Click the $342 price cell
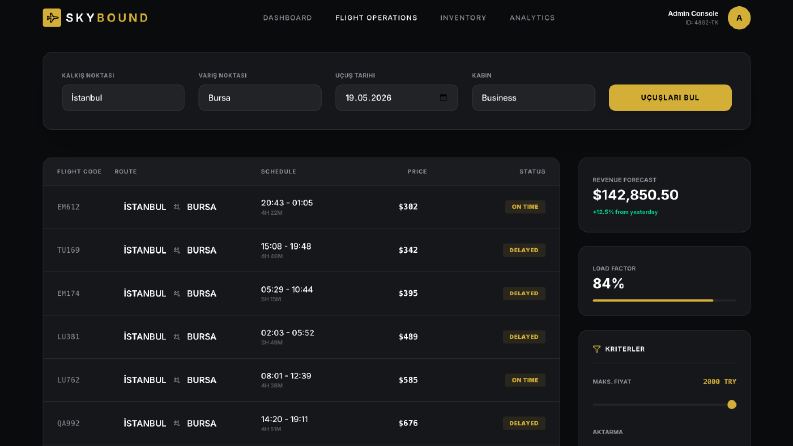793x446 pixels. [408, 250]
